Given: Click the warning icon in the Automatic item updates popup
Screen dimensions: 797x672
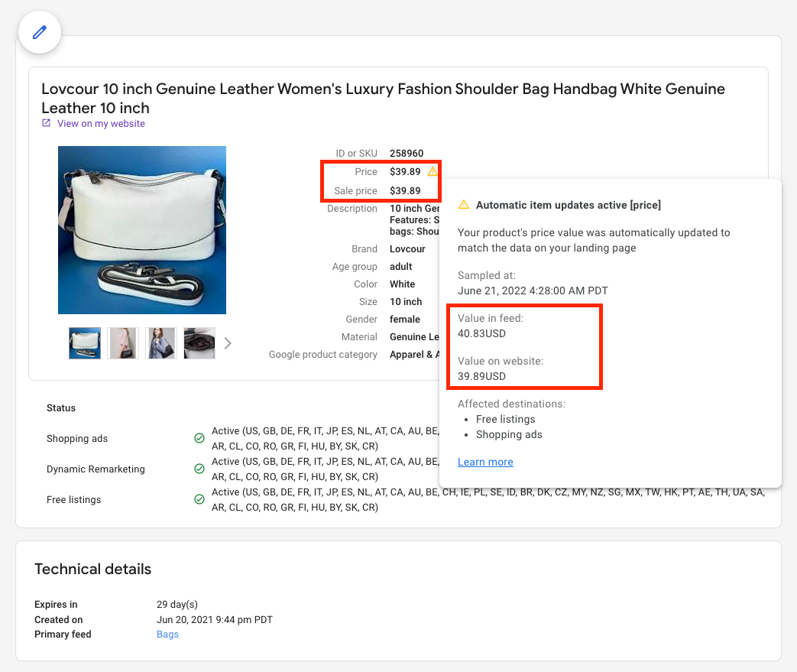Looking at the screenshot, I should click(464, 204).
